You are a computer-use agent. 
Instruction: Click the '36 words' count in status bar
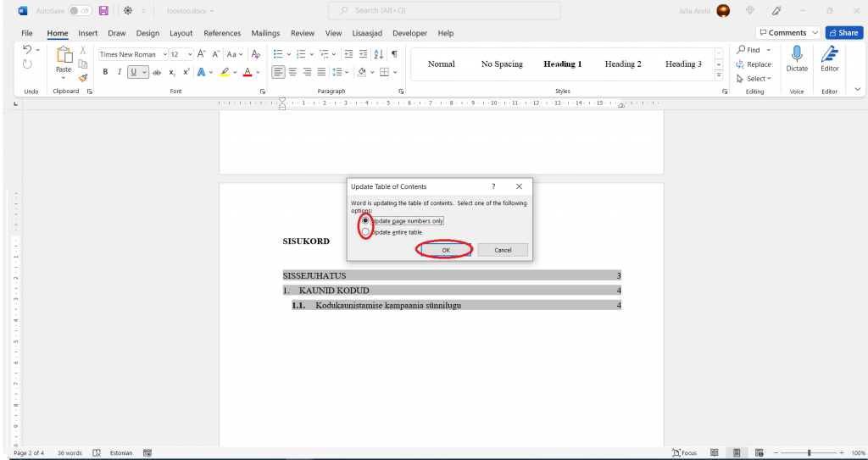pos(70,453)
